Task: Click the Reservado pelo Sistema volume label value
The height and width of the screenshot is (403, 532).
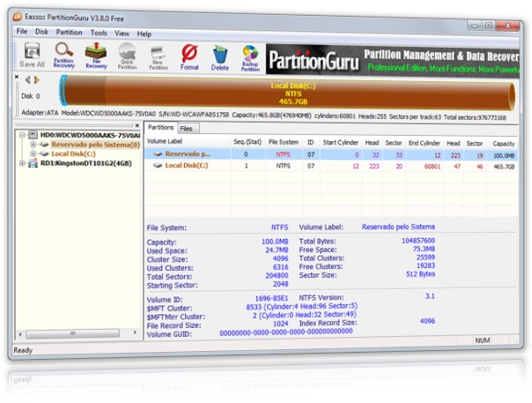Action: (x=398, y=227)
